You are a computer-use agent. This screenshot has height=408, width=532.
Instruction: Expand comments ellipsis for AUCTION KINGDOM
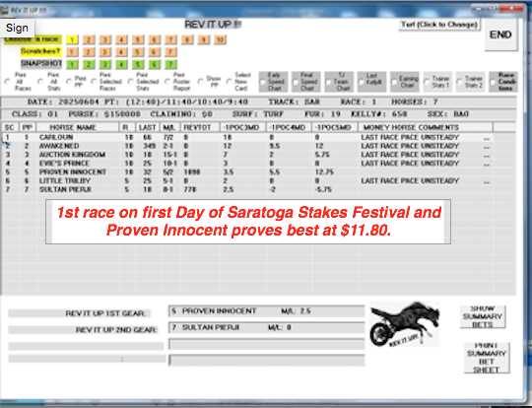click(487, 155)
